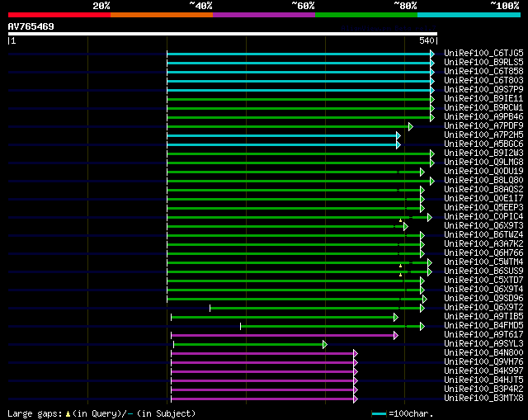Screen dimensions: 528x420
Task: Click the AV765469 query name
Action: [31, 26]
